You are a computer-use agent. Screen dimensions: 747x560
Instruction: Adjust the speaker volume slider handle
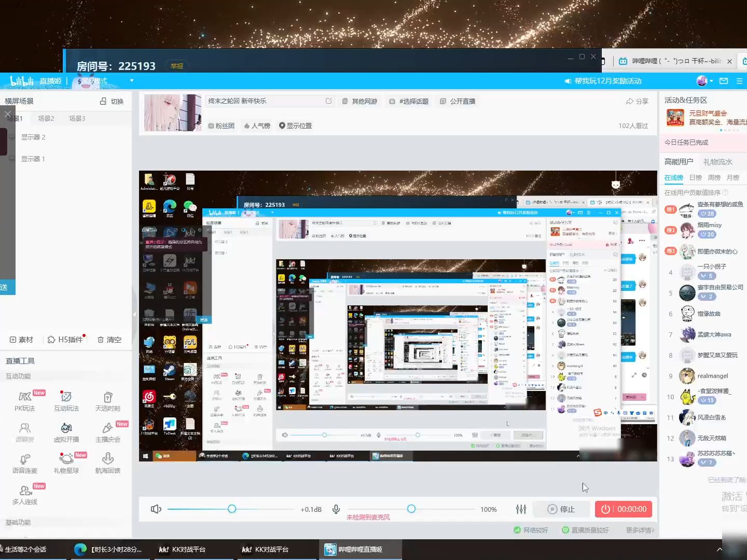232,509
